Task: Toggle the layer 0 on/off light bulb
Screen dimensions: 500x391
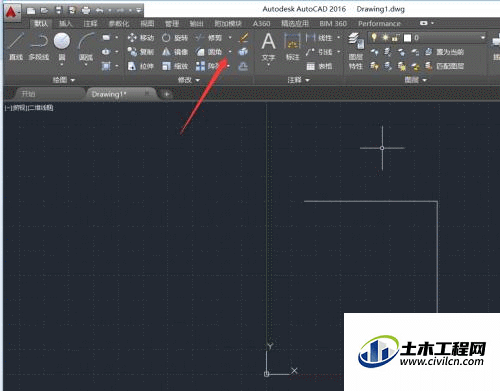Action: (374, 37)
